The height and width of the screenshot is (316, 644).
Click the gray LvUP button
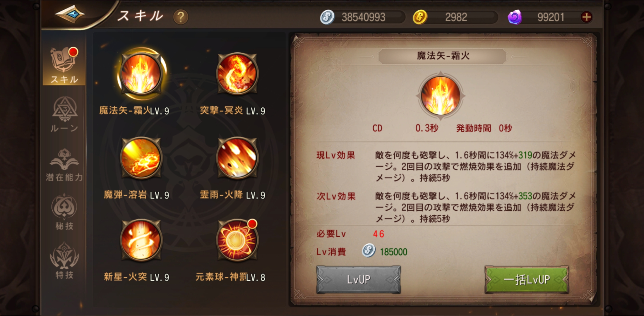tap(358, 279)
